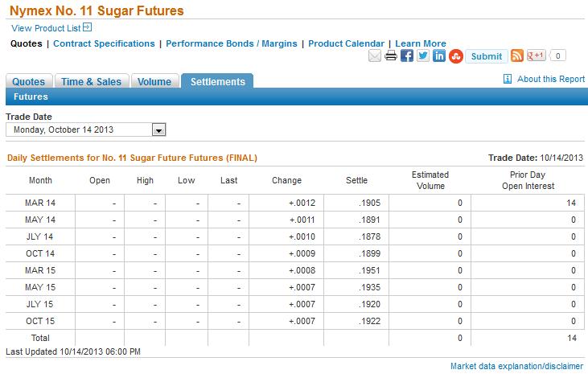Screen dimensions: 588x374
Task: Click the settle value .1905
Action: pyautogui.click(x=369, y=203)
